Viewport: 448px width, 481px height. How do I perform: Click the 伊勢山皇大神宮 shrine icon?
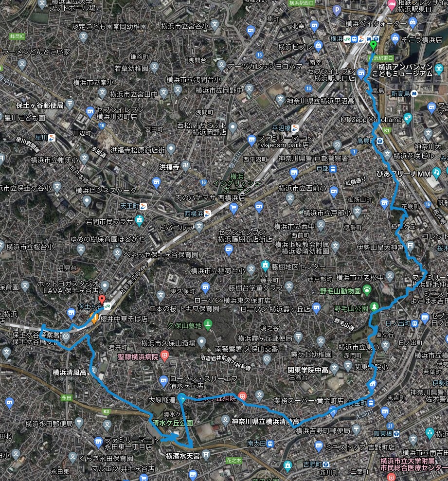[x=410, y=246]
